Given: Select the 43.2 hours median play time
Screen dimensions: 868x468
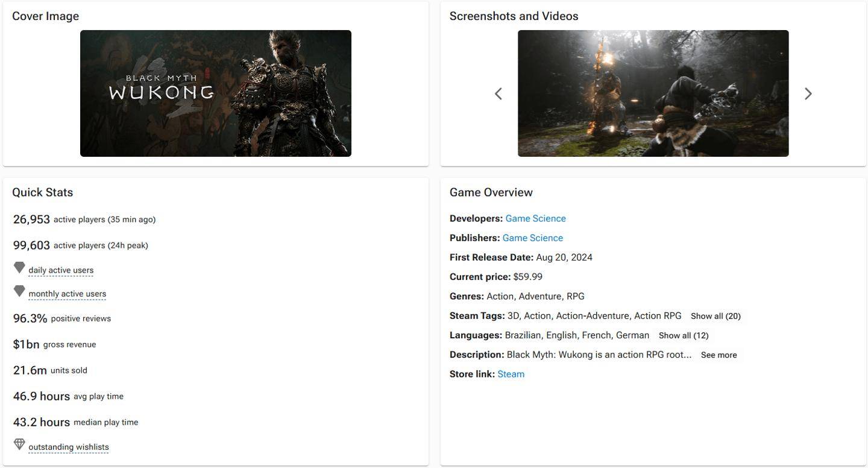Looking at the screenshot, I should (x=75, y=422).
